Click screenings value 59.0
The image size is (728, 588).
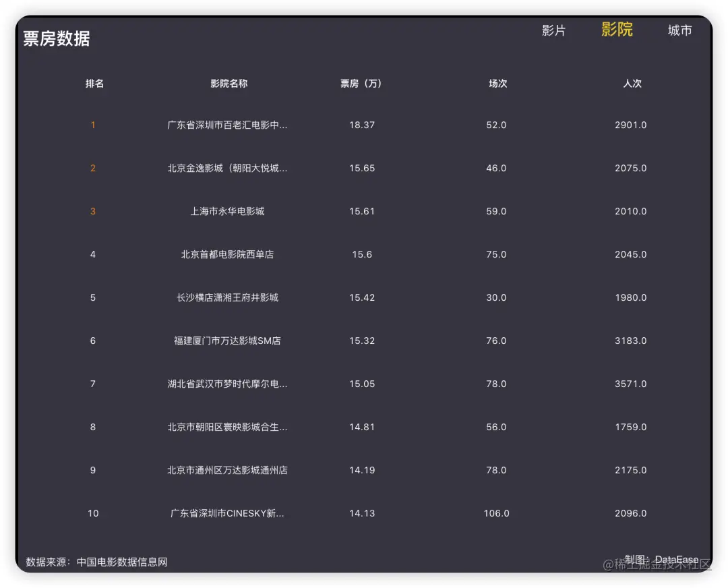click(496, 211)
